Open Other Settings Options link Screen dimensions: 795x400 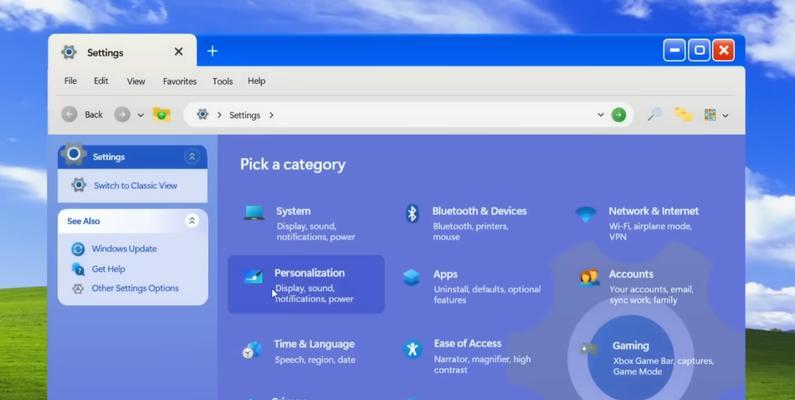(x=135, y=288)
